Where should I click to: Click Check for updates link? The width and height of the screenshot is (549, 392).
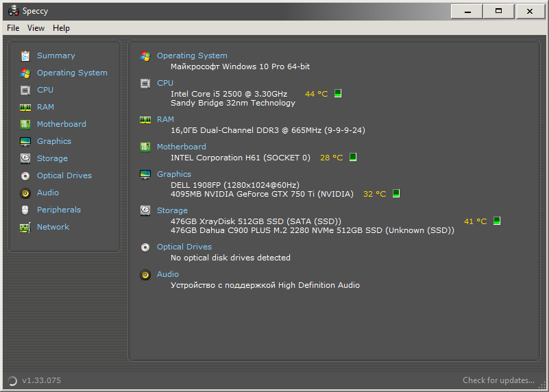click(x=498, y=380)
